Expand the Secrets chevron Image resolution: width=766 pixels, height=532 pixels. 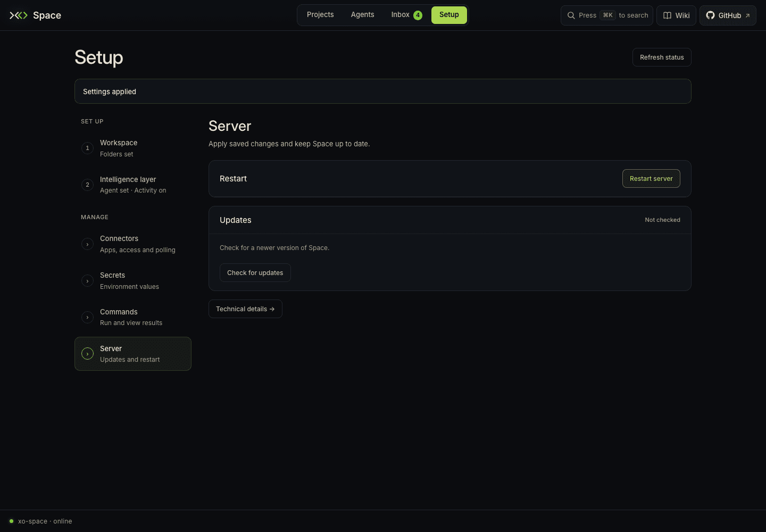coord(87,281)
